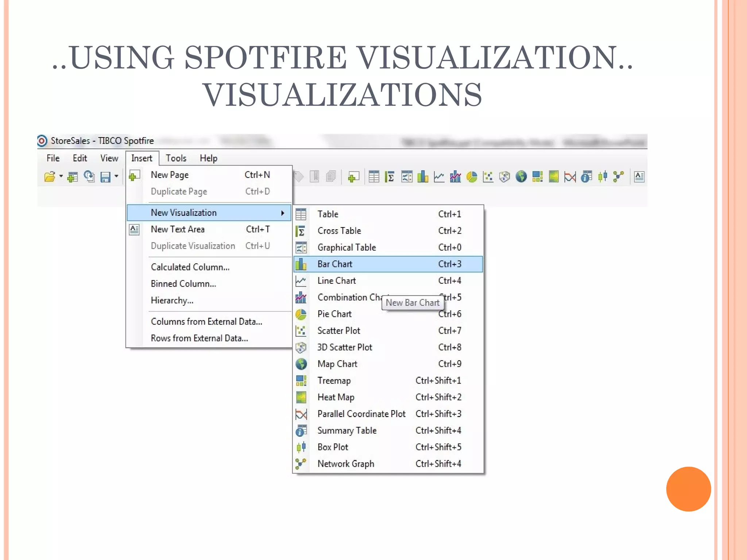The image size is (747, 560).
Task: Click the New Page toolbar icon
Action: click(x=353, y=177)
